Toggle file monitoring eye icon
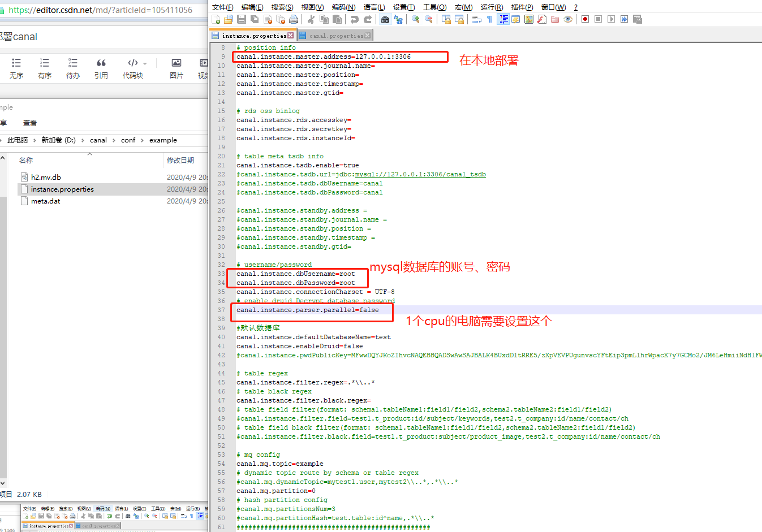Image resolution: width=762 pixels, height=532 pixels. (x=567, y=19)
